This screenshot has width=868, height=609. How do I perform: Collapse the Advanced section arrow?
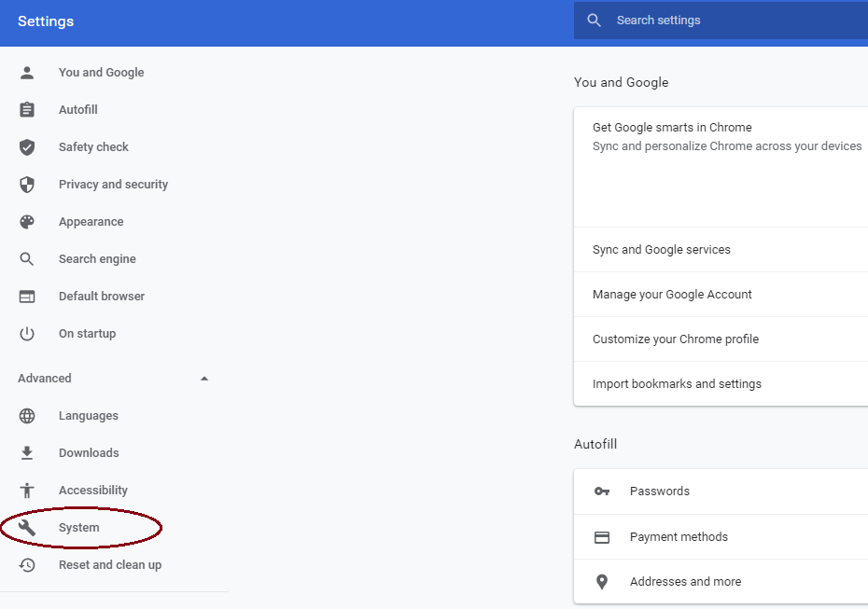point(203,379)
